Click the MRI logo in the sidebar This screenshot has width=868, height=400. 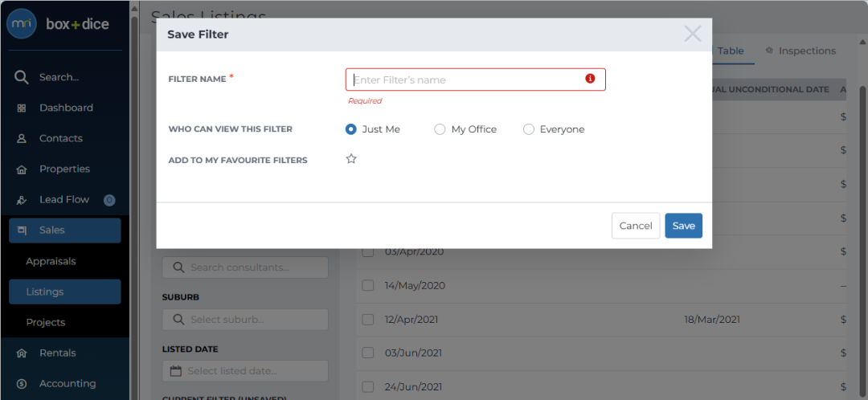coord(22,24)
